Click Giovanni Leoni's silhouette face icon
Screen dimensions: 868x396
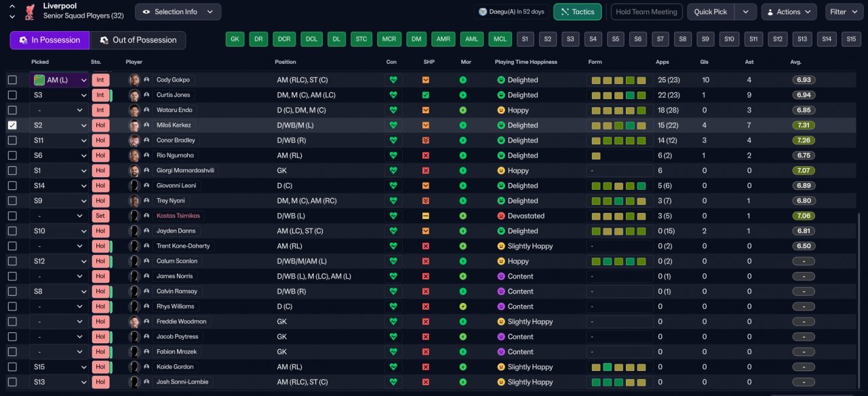click(x=134, y=186)
